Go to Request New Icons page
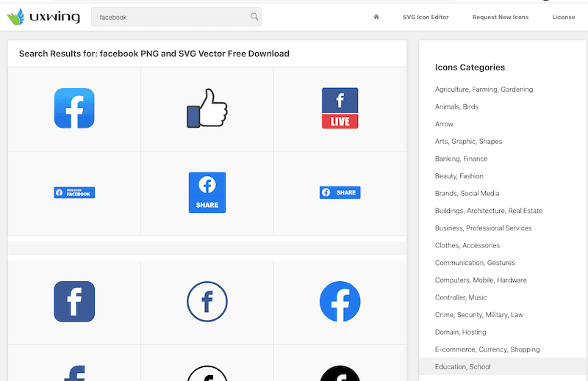This screenshot has height=381, width=588. click(x=501, y=17)
